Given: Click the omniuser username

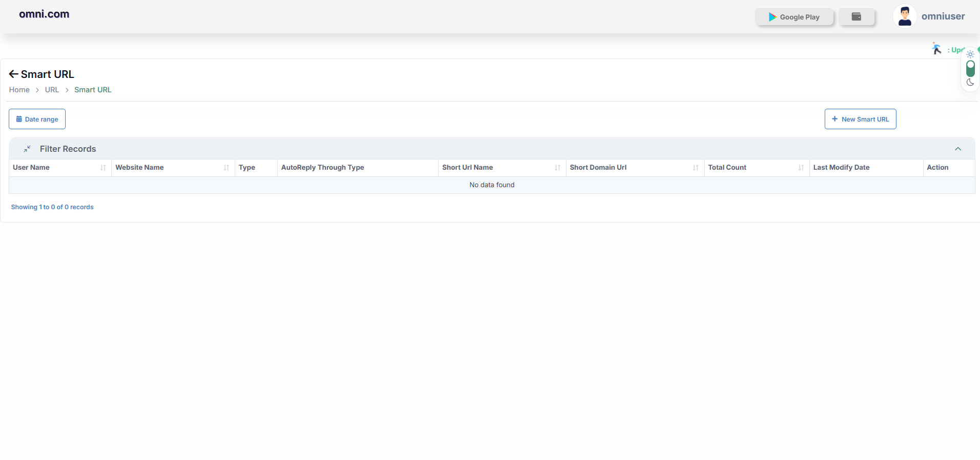Looking at the screenshot, I should (943, 16).
